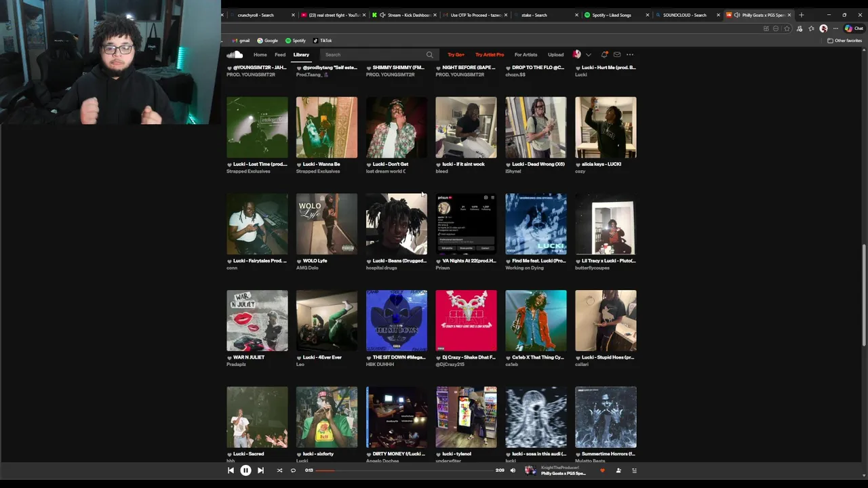The image size is (868, 488).
Task: Open the more options ellipsis menu
Action: click(x=630, y=55)
